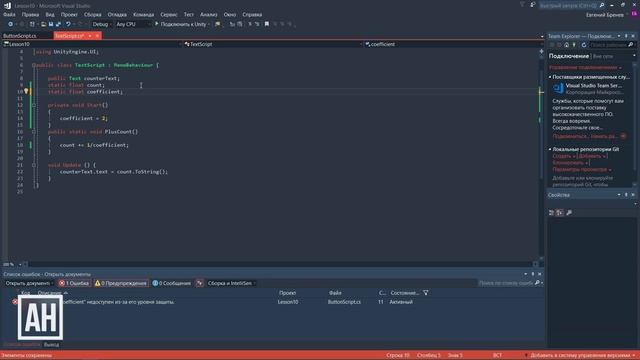Toggle the 1 Ошибка errors filter
The height and width of the screenshot is (360, 640).
[74, 283]
